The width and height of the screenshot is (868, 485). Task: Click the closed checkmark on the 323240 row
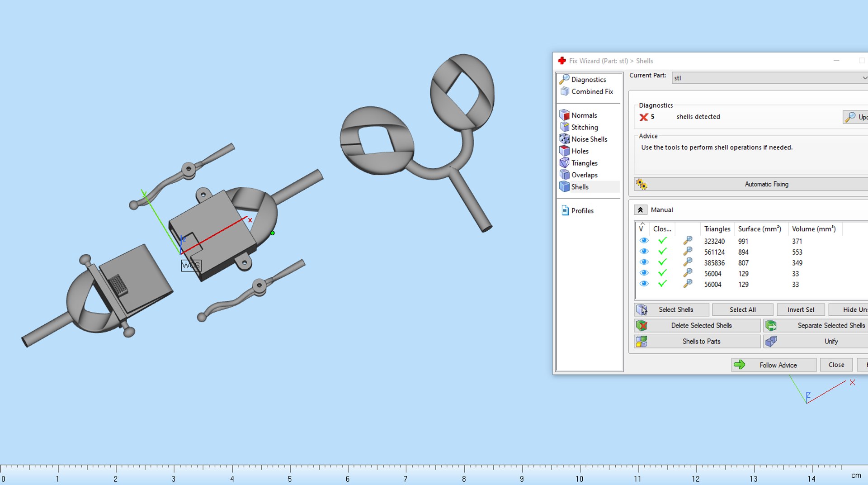click(662, 241)
